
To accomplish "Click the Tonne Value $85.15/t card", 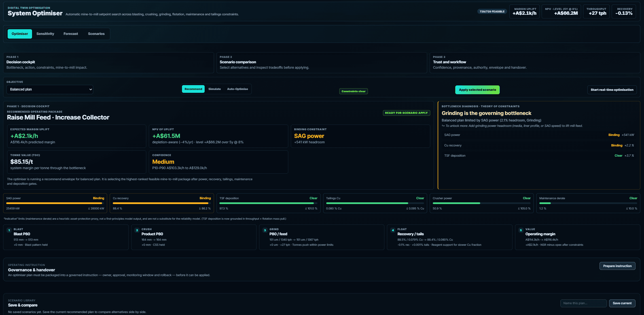I will (x=77, y=162).
